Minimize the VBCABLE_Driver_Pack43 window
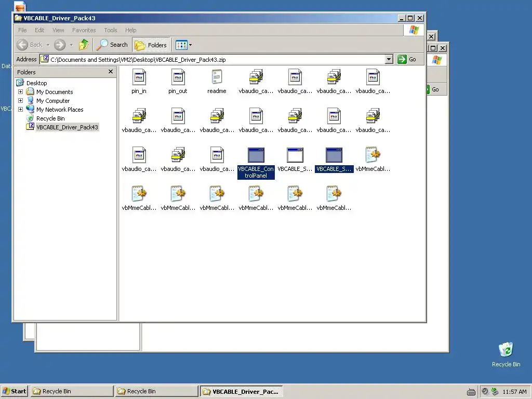The image size is (532, 399). [x=402, y=18]
